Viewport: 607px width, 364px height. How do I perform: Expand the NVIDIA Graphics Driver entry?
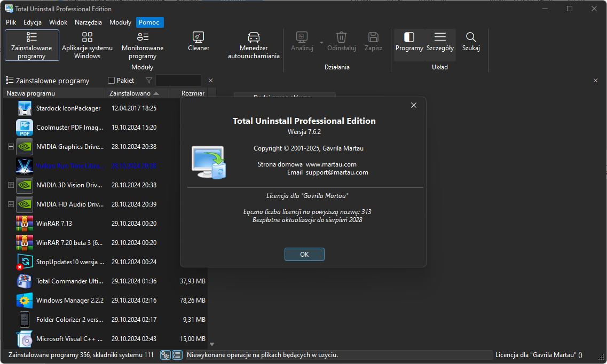pos(11,147)
